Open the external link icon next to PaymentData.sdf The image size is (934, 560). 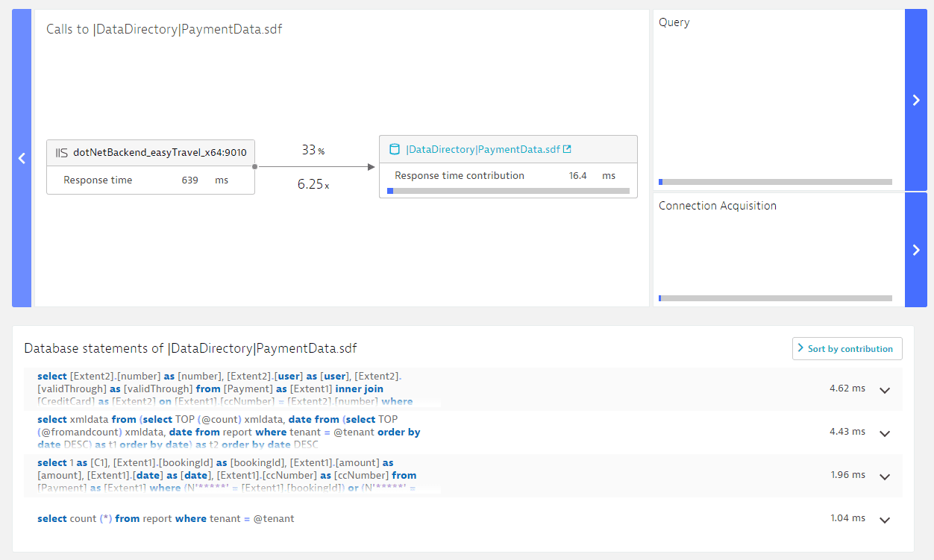567,149
